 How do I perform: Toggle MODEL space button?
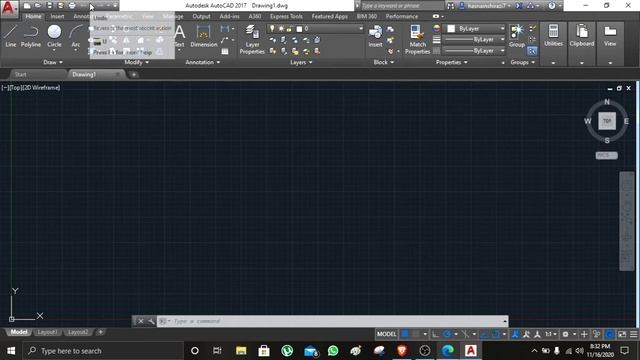(386, 334)
